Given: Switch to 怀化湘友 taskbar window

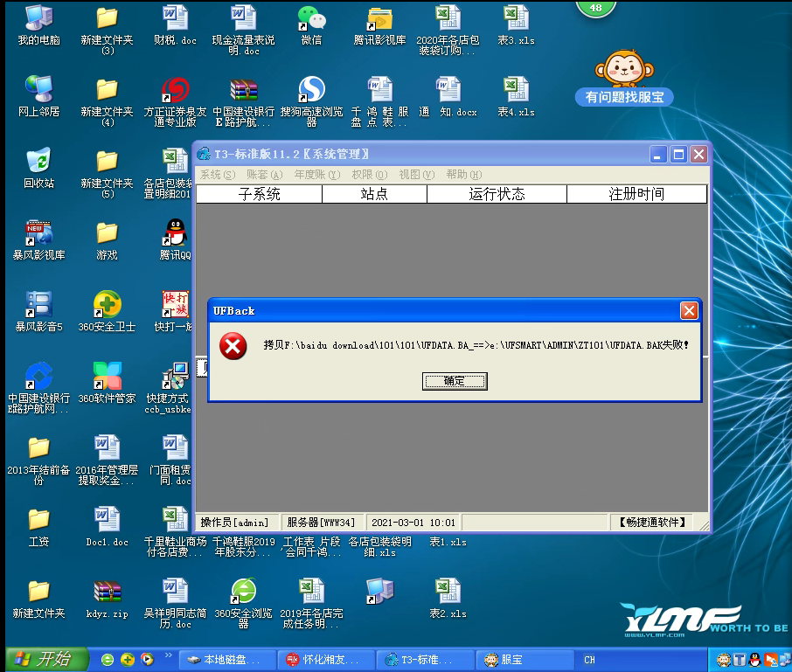Looking at the screenshot, I should coord(327,660).
